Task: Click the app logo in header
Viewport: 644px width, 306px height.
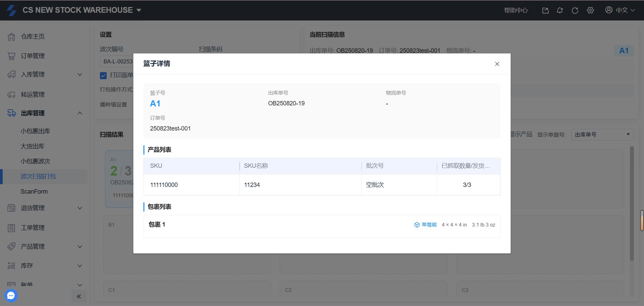Action: pos(11,10)
